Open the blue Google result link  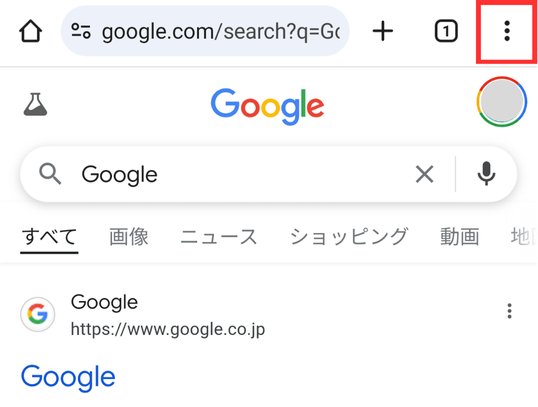(68, 377)
